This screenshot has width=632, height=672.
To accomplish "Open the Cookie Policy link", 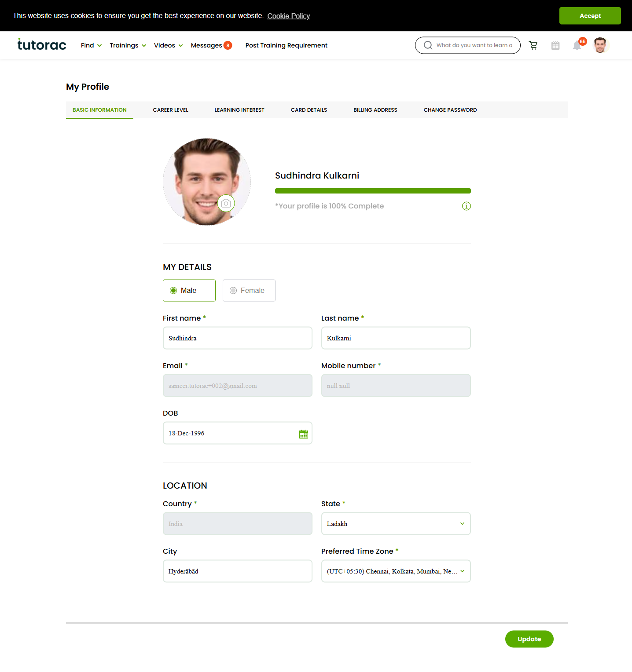I will [x=289, y=16].
